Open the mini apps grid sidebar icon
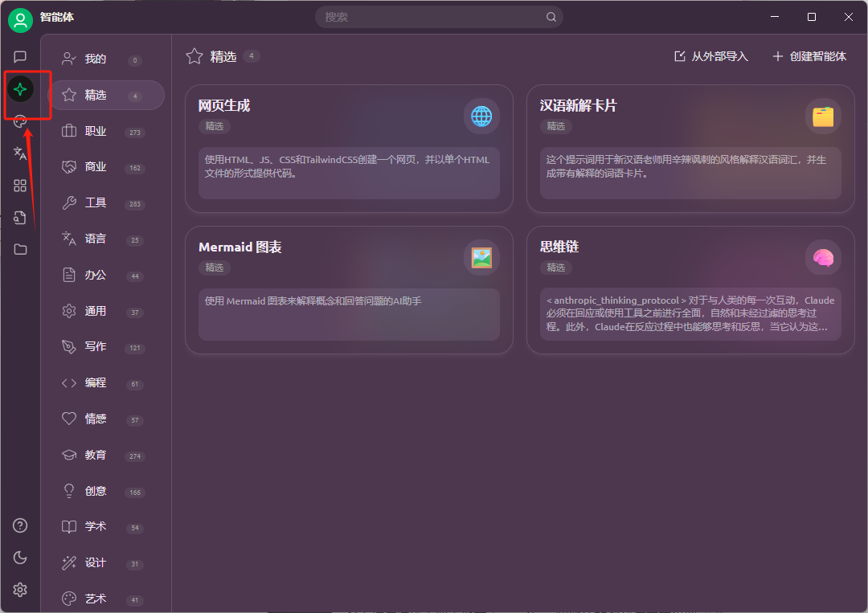This screenshot has width=868, height=613. tap(20, 186)
